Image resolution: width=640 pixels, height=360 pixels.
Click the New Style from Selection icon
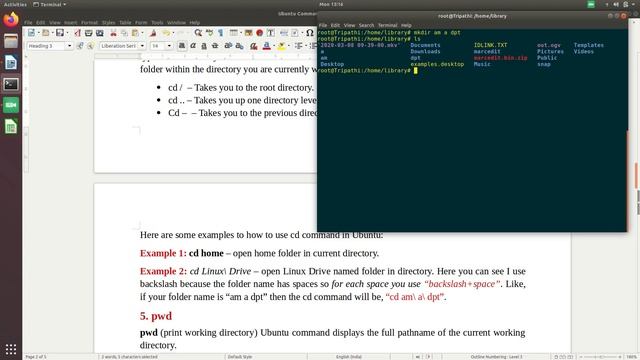click(x=90, y=46)
